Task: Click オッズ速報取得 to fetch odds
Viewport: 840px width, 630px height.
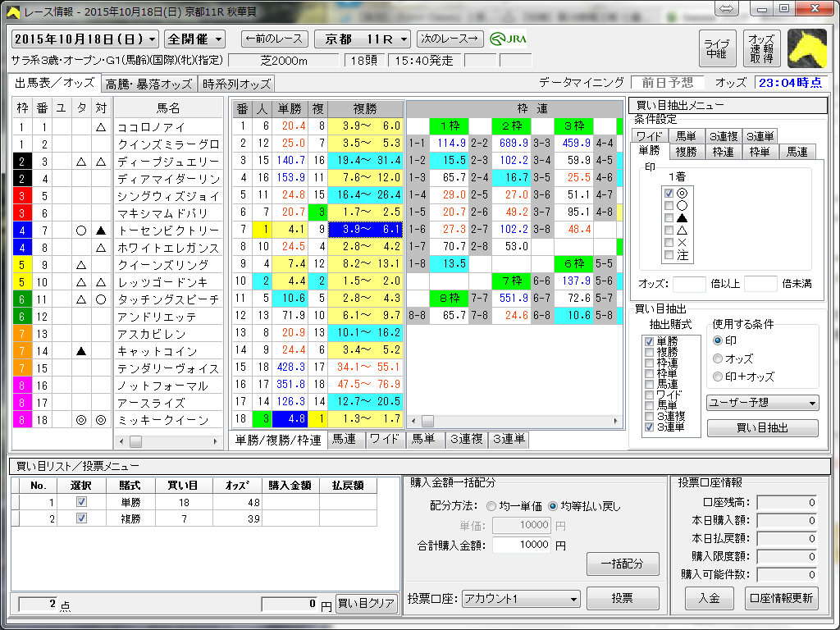Action: coord(761,48)
